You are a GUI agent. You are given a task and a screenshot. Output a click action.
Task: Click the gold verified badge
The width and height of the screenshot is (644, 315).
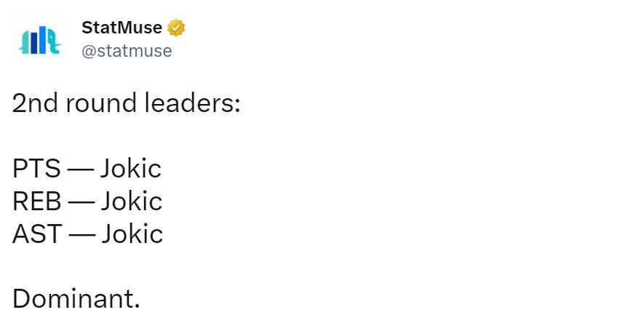coord(176,28)
